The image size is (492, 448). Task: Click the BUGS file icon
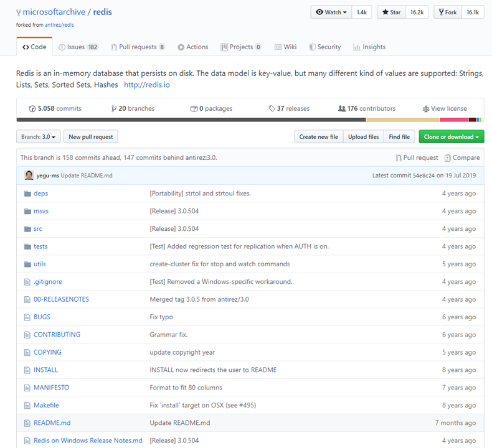27,317
